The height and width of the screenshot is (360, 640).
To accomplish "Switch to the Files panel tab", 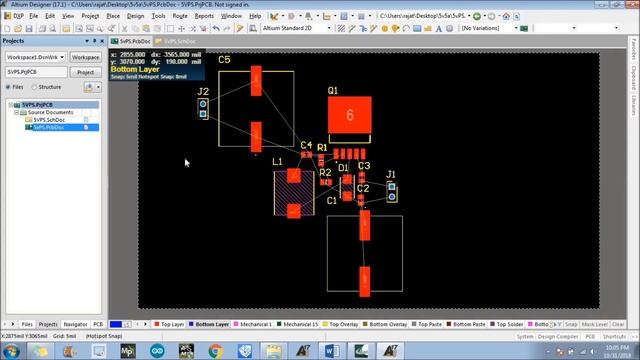I will (27, 324).
